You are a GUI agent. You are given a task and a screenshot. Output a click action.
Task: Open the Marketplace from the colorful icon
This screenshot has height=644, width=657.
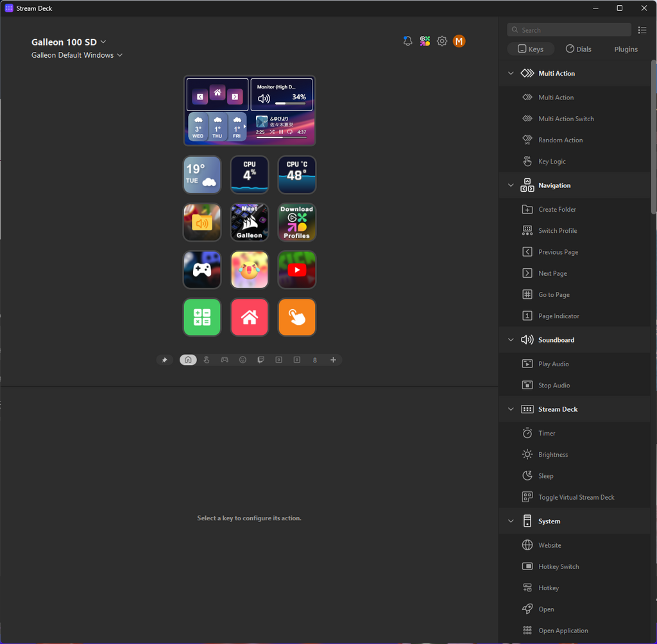(425, 40)
